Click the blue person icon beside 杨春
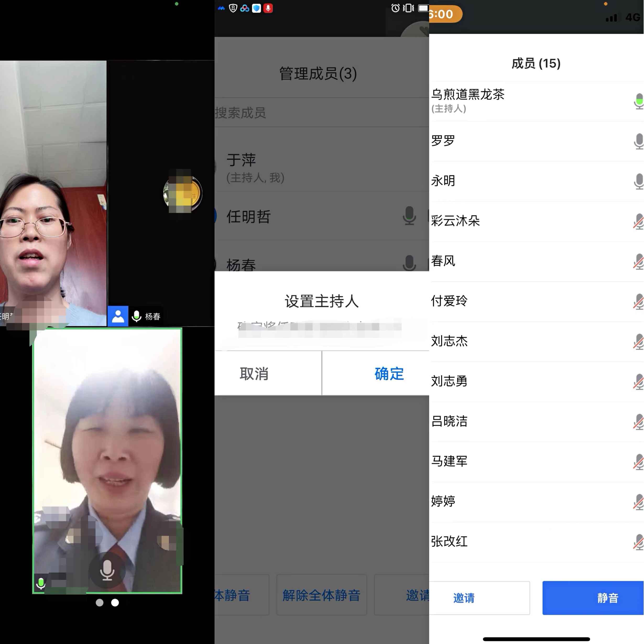The width and height of the screenshot is (644, 644). [118, 316]
